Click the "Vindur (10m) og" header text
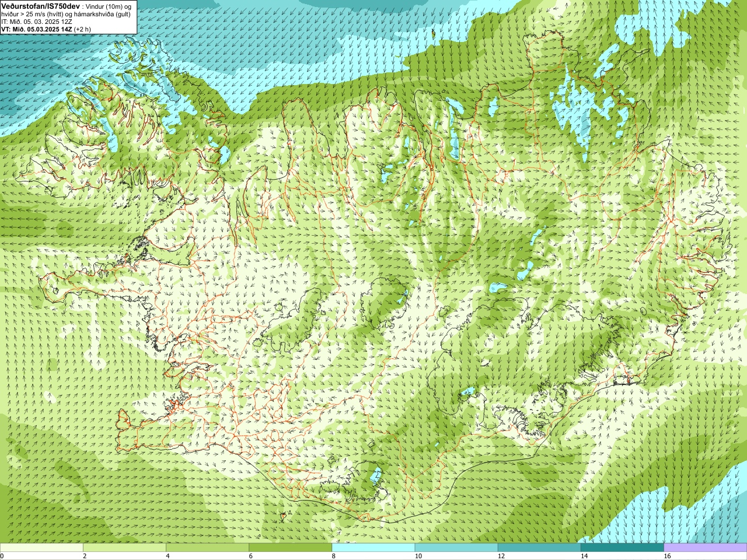The width and height of the screenshot is (747, 560). click(109, 6)
